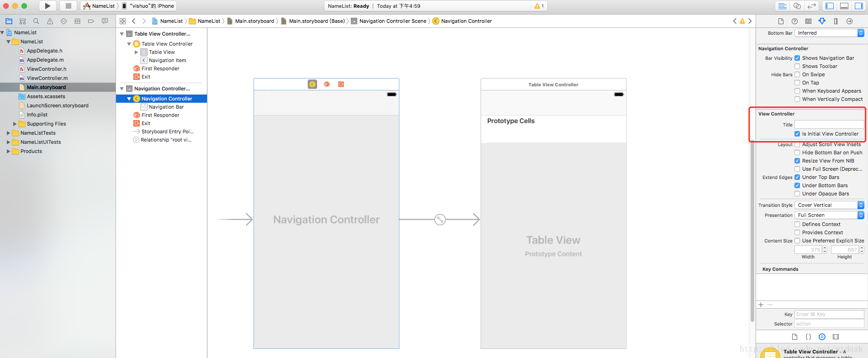
Task: Select the vishuo iPhone run destination
Action: pos(148,6)
